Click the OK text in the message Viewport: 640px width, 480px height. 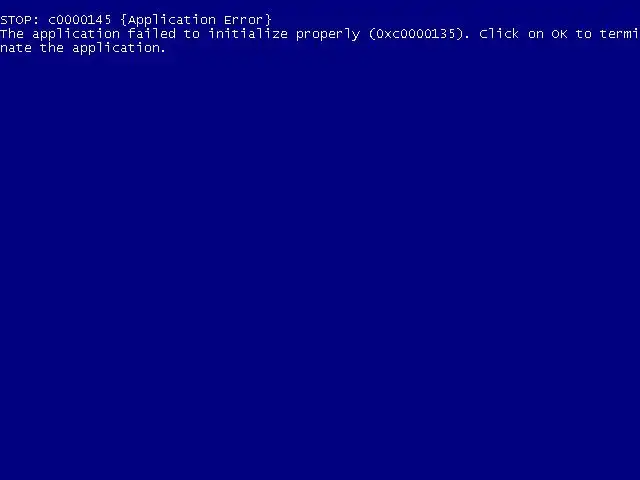(x=560, y=34)
